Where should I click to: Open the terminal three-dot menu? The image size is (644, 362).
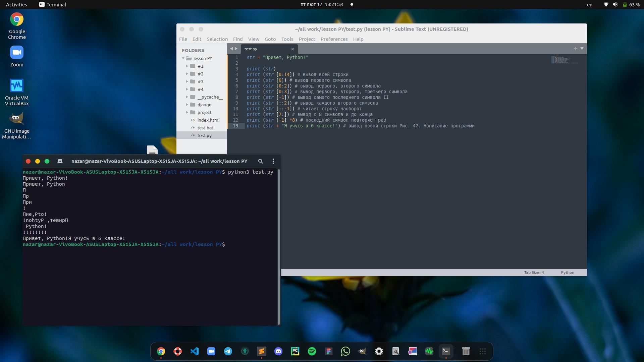(273, 161)
